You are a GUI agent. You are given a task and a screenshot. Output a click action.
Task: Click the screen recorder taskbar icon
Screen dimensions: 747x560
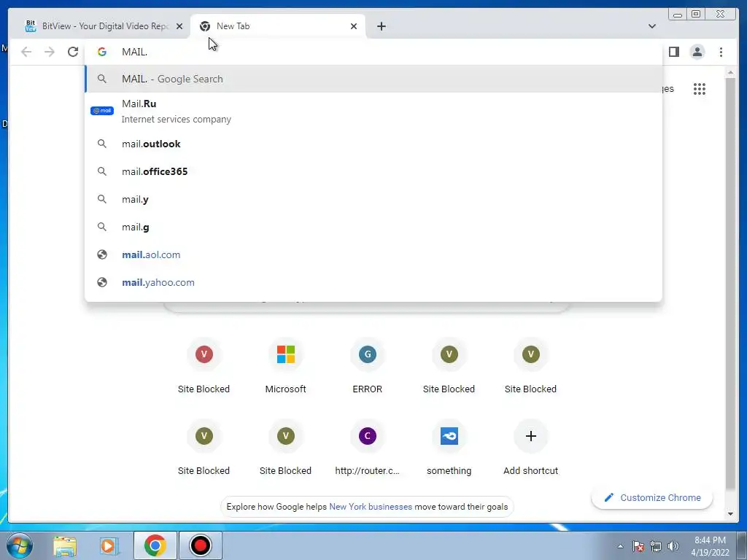[x=200, y=545]
